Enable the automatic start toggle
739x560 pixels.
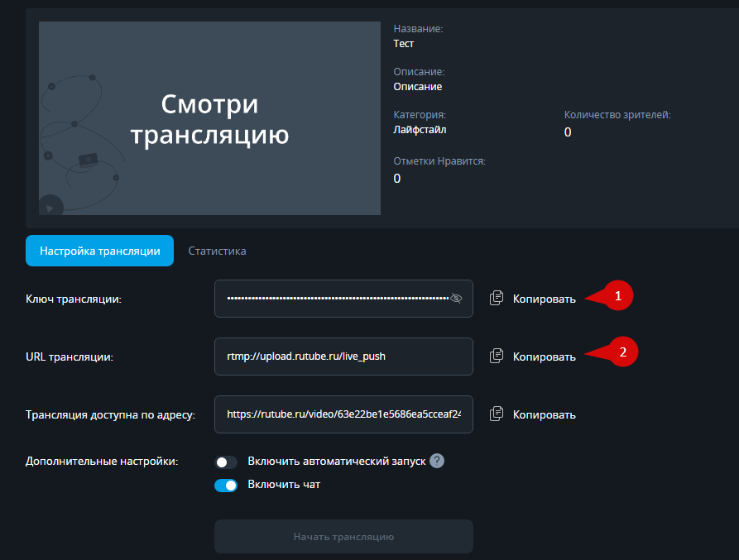click(x=226, y=462)
